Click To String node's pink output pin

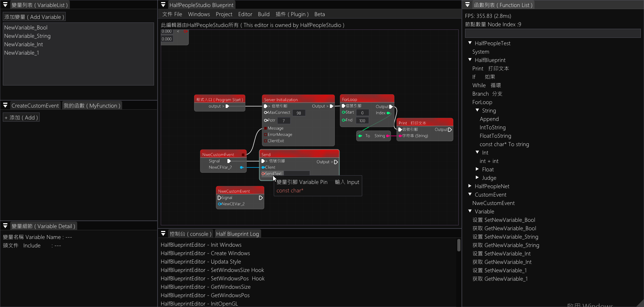click(387, 136)
